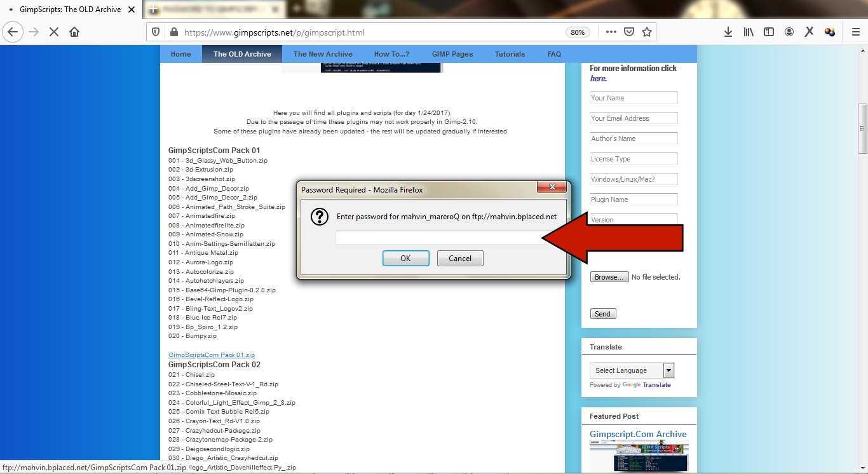Click the 'GimpScriptsCom Pack 02' heading
Screen dimensions: 868x474
[x=214, y=365]
